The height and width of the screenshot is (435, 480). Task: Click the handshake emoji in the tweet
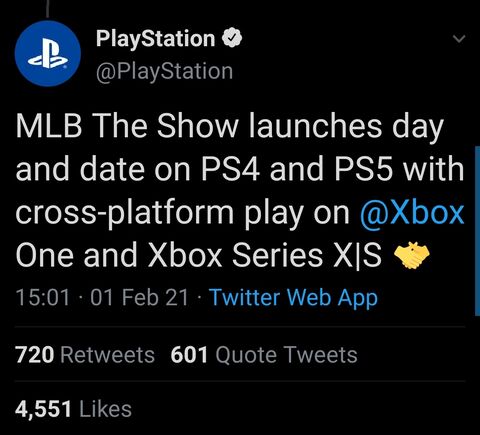[412, 255]
